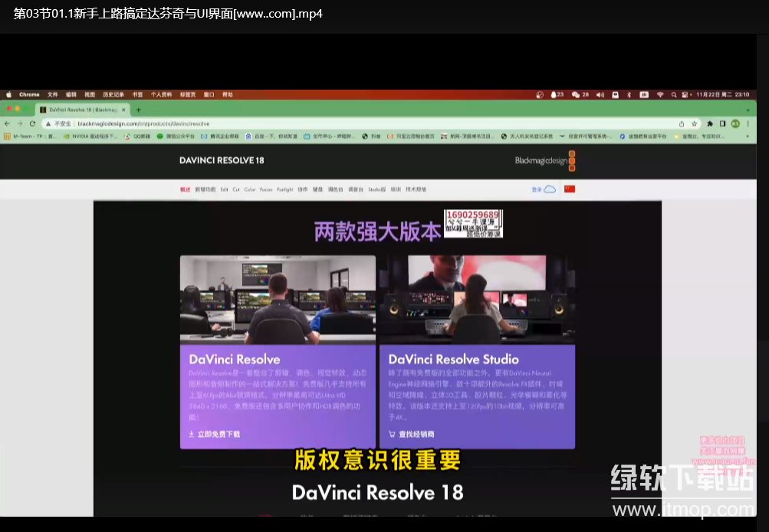
Task: Toggle the Chrome side panel
Action: pyautogui.click(x=722, y=123)
